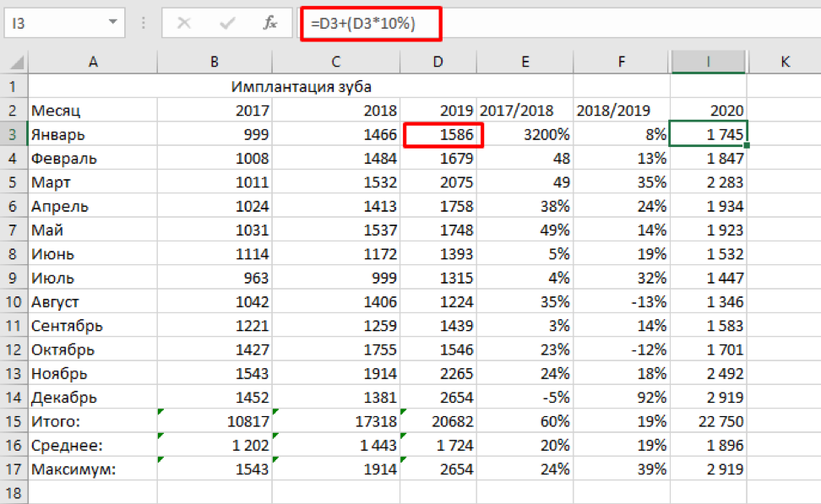Click the Select All corner triangle
This screenshot has height=504, width=821.
coord(16,62)
